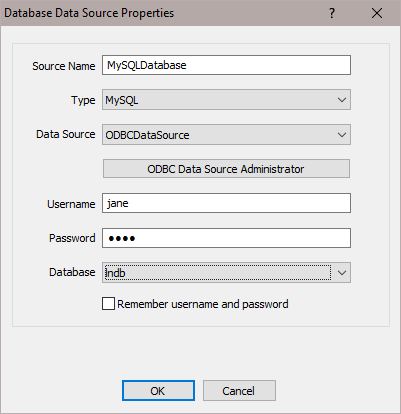Open ODBC Data Source Administrator

point(226,169)
